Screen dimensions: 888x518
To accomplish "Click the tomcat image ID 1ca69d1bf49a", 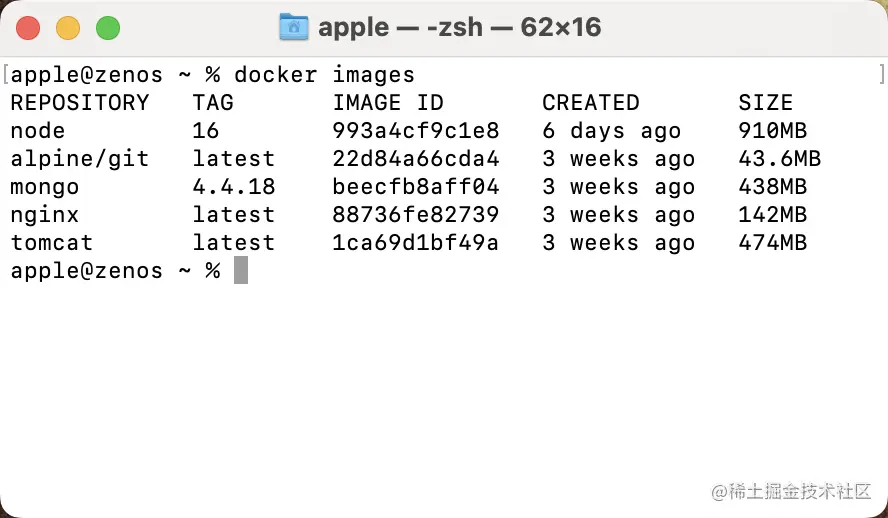I will [x=416, y=243].
